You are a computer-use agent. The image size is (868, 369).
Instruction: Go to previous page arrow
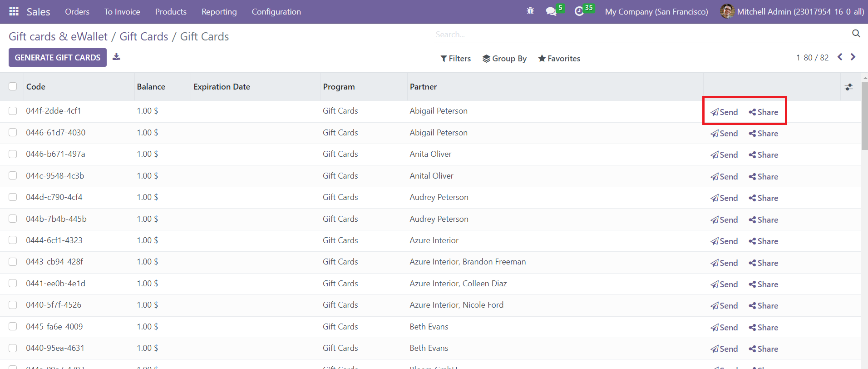840,57
